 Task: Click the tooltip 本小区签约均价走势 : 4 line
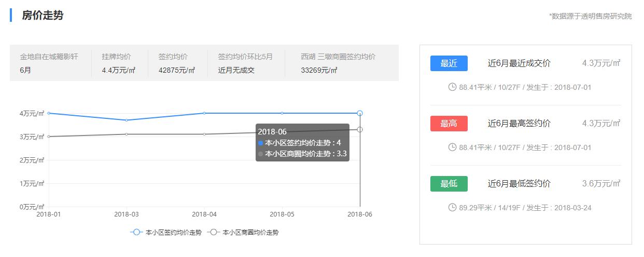pyautogui.click(x=299, y=143)
